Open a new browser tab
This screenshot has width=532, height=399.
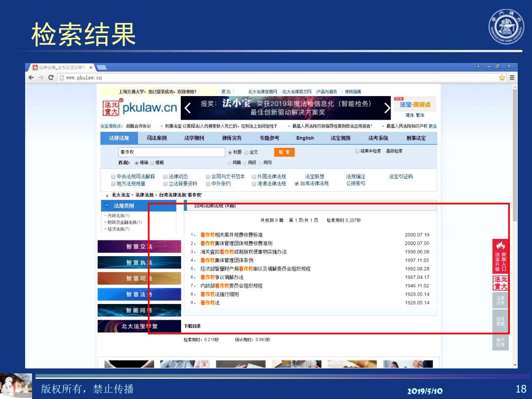click(101, 68)
